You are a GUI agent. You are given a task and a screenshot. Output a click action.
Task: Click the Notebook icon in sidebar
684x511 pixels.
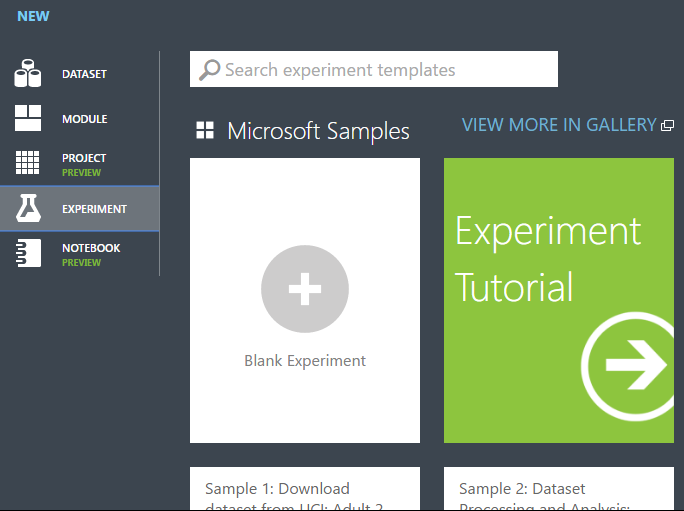[28, 253]
